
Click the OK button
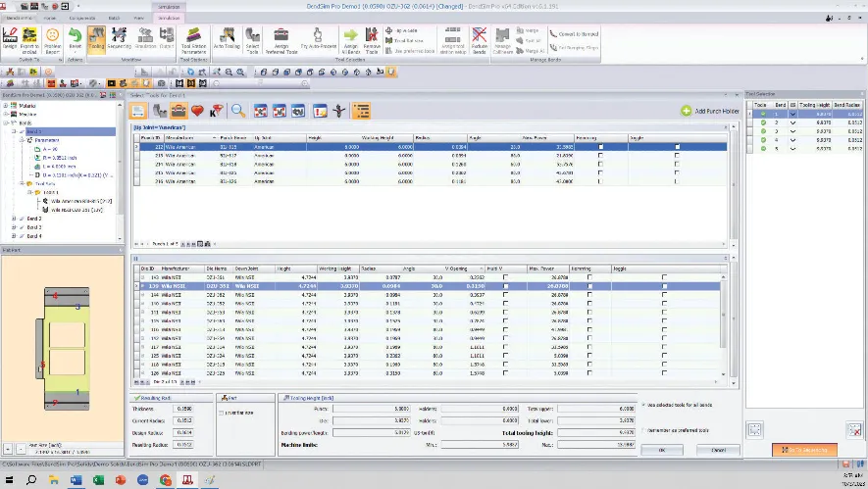pyautogui.click(x=662, y=450)
